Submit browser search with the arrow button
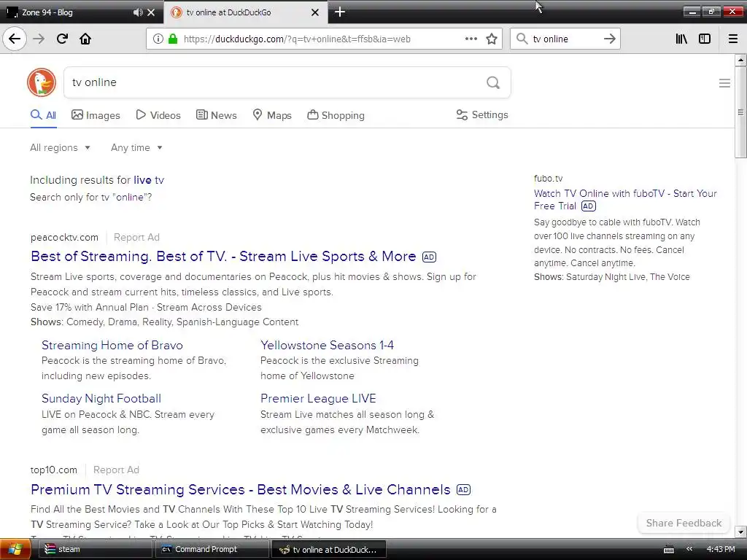Viewport: 747px width, 560px height. pyautogui.click(x=610, y=39)
